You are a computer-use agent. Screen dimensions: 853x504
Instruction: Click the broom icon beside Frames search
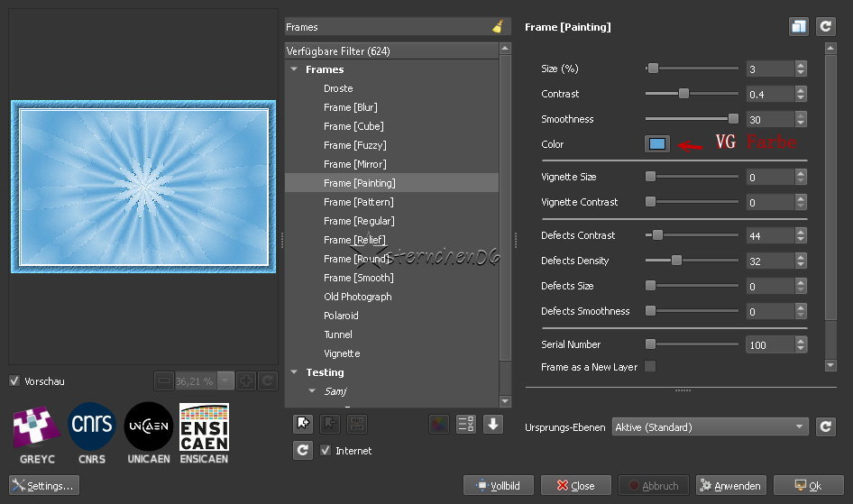498,28
